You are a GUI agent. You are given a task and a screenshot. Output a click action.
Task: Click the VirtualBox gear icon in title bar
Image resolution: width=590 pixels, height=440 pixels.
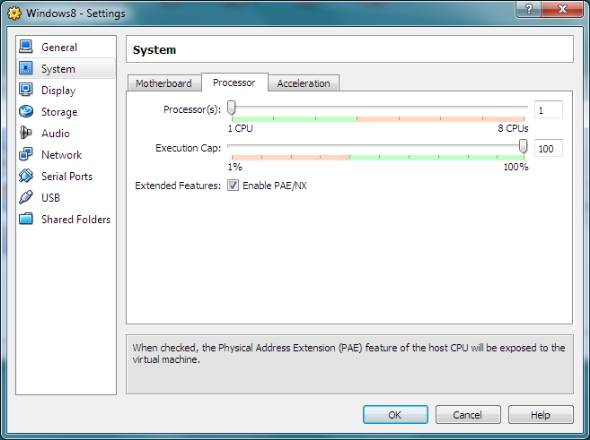tap(15, 13)
